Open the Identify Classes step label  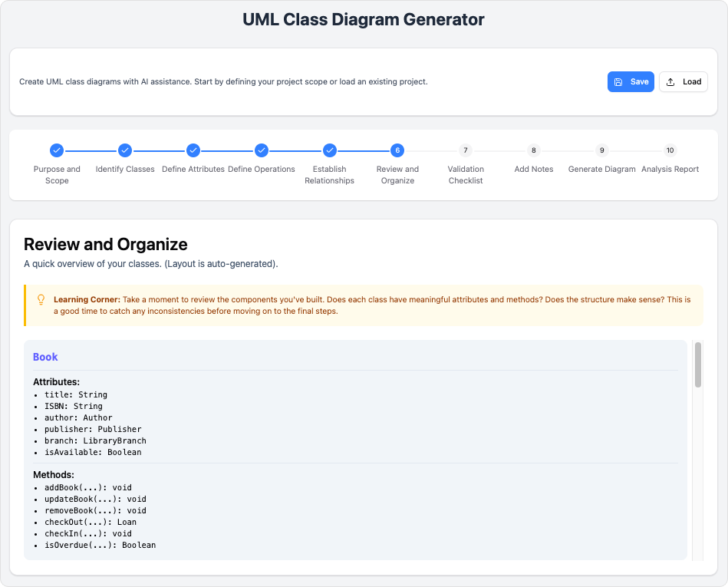tap(125, 169)
